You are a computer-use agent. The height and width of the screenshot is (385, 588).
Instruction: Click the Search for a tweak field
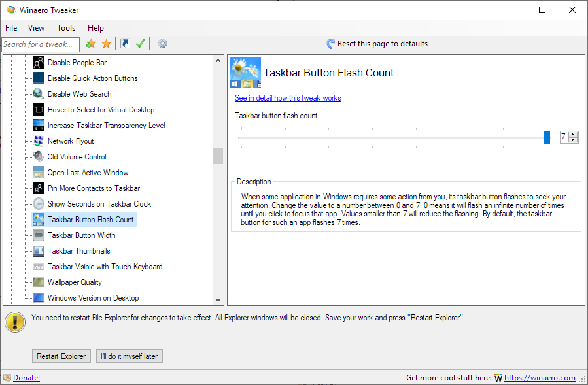pyautogui.click(x=41, y=44)
